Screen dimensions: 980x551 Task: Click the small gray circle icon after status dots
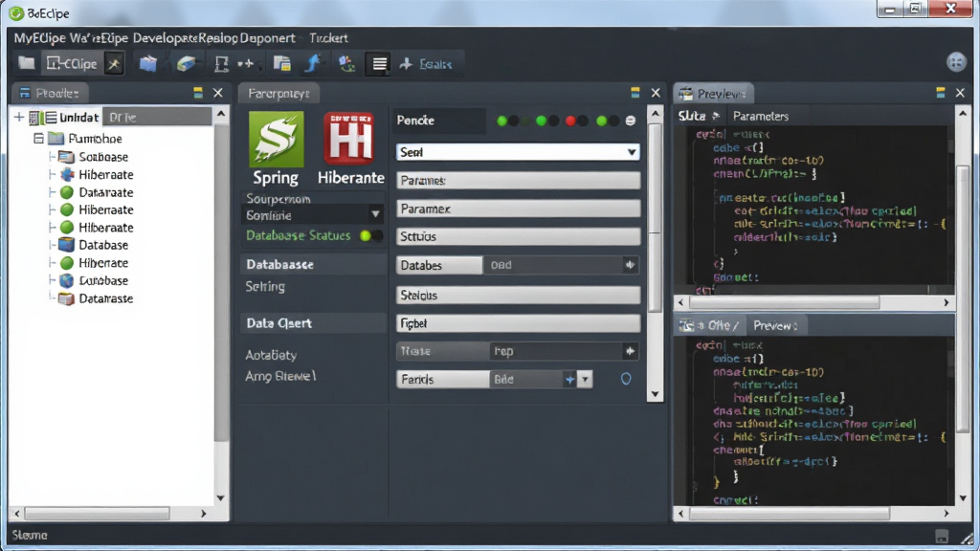pyautogui.click(x=630, y=121)
